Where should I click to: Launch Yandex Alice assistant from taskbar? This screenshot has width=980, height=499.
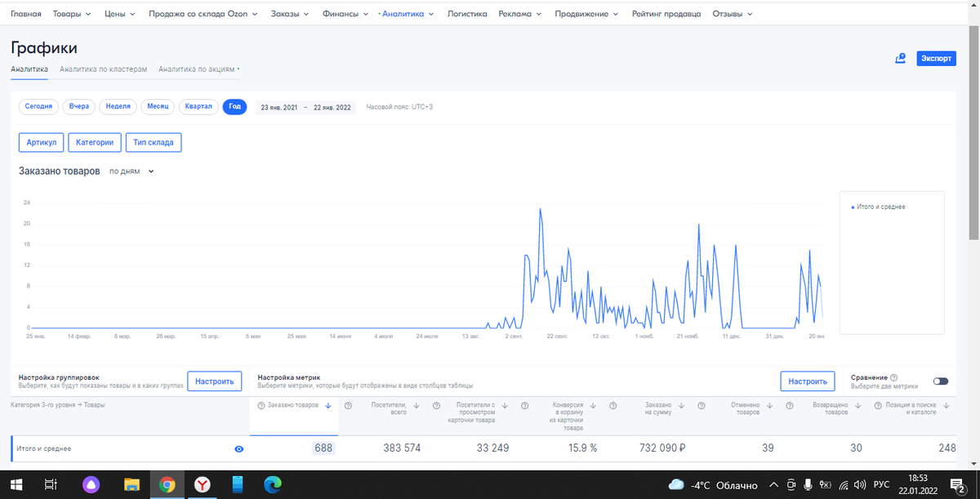[90, 485]
